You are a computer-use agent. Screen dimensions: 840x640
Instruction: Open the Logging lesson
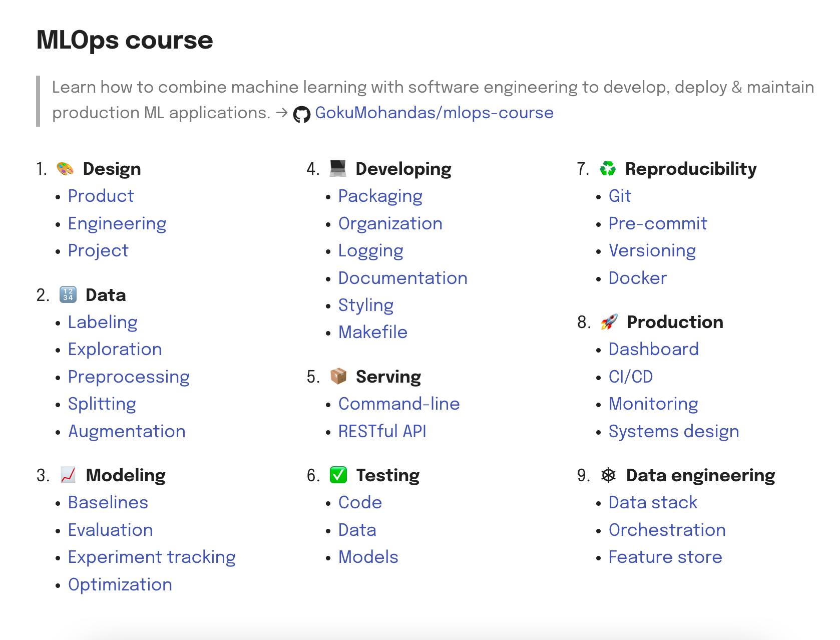pyautogui.click(x=371, y=250)
